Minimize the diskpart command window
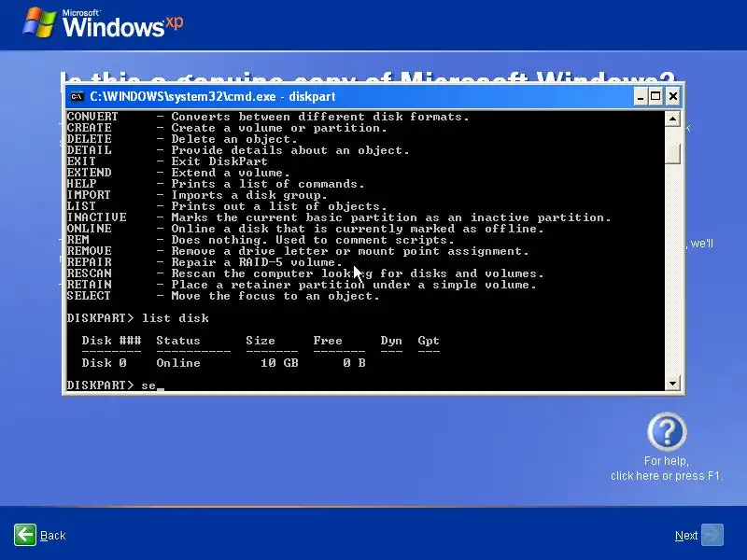Screen dimensions: 747x560 click(x=641, y=97)
